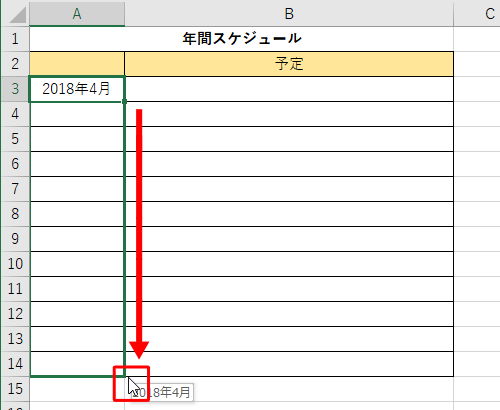Select row 7 header
Viewport: 500px width, 410px height.
click(x=15, y=189)
